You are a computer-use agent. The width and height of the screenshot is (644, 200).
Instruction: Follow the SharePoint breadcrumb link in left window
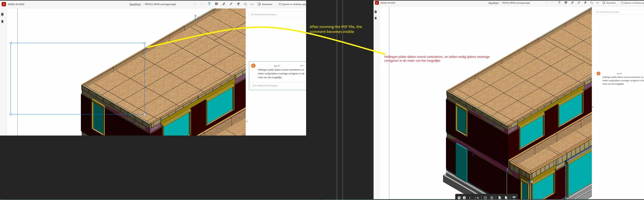(135, 4)
